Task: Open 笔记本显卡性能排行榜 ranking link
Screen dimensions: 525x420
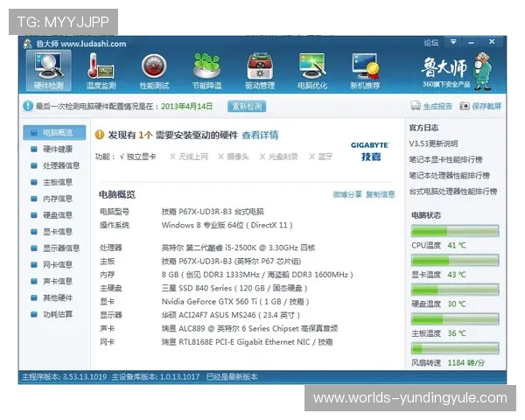Action: coord(445,159)
